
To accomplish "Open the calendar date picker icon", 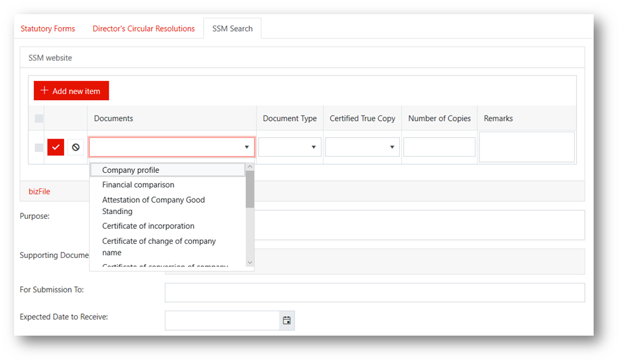I will [287, 321].
